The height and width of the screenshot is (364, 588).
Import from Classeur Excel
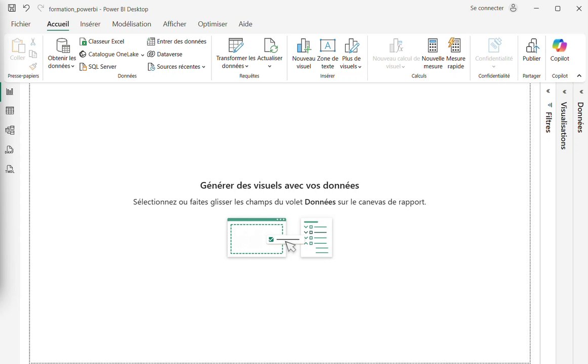click(x=102, y=41)
